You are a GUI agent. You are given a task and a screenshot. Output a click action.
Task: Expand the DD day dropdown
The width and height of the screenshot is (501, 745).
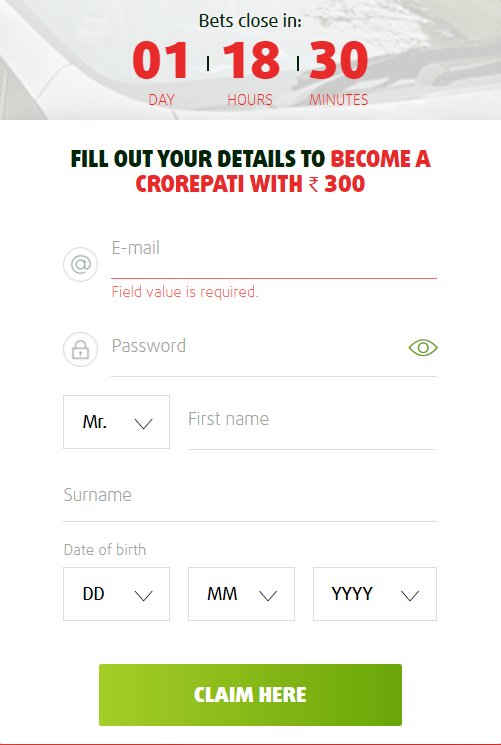point(116,594)
